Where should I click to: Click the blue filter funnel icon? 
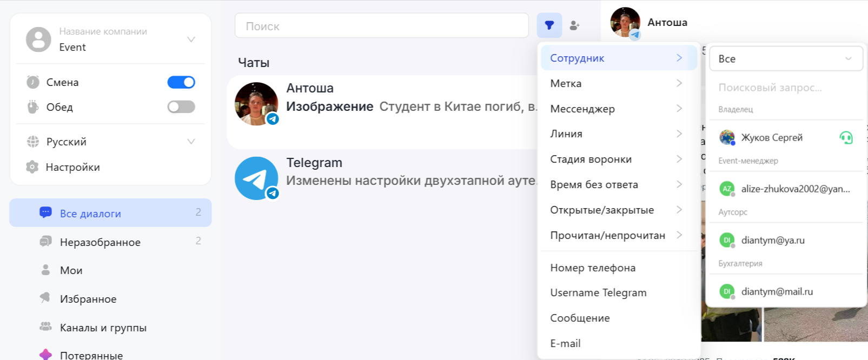pyautogui.click(x=549, y=25)
